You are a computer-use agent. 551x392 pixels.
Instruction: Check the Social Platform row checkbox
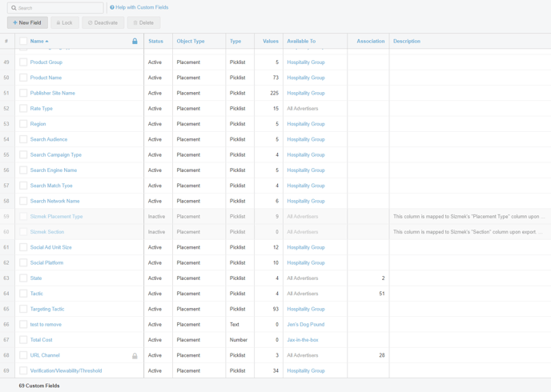tap(23, 263)
